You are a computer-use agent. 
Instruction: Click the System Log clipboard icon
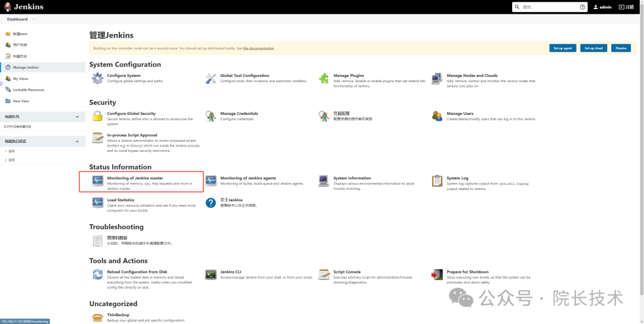[437, 180]
